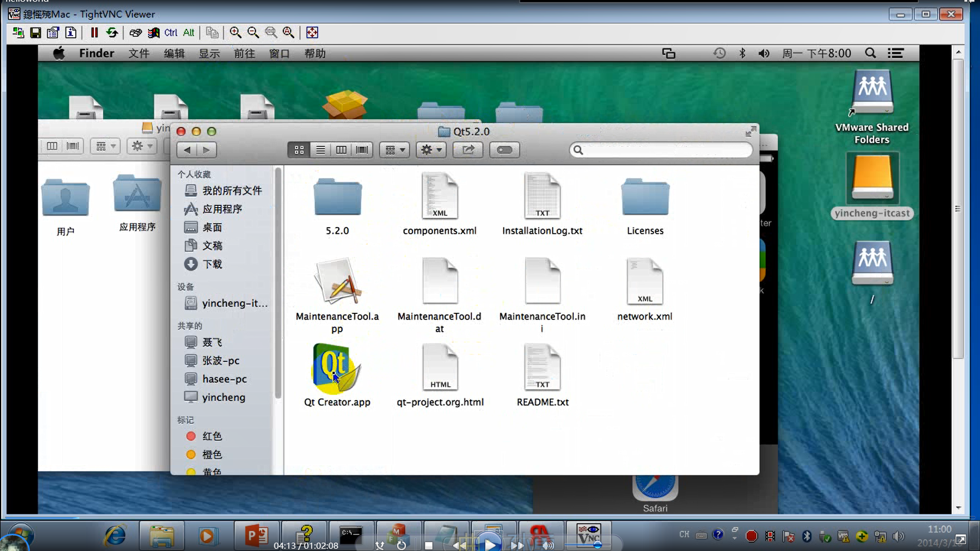Open macOS Notification Center list icon

pos(895,53)
